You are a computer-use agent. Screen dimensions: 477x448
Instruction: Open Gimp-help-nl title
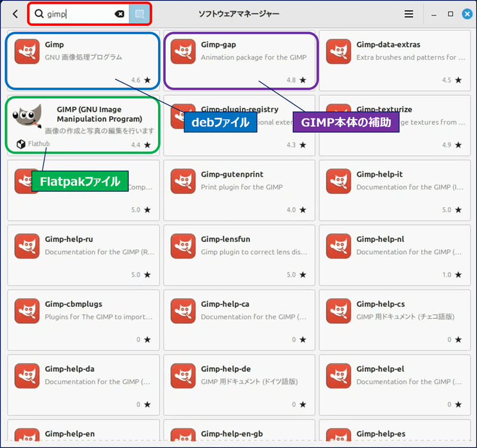[380, 239]
